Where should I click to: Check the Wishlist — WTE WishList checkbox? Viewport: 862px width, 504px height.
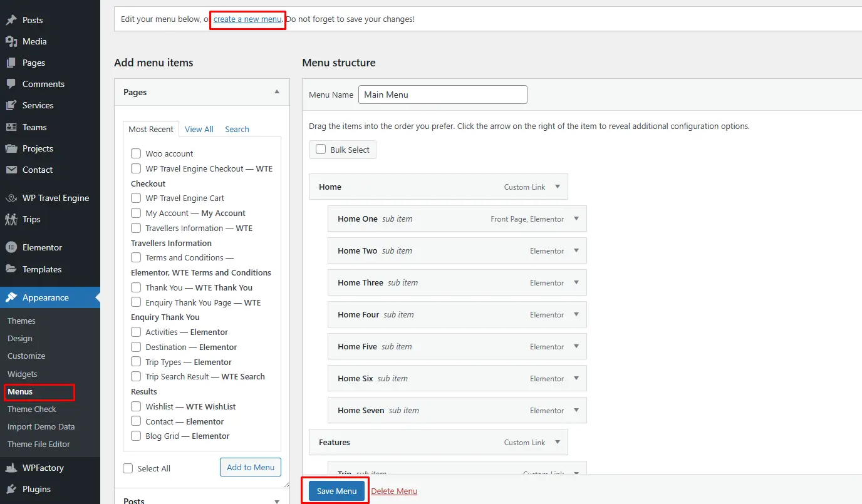[x=136, y=406]
